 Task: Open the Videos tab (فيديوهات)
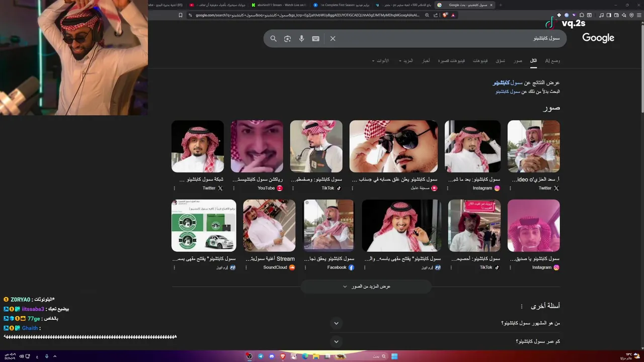[480, 61]
